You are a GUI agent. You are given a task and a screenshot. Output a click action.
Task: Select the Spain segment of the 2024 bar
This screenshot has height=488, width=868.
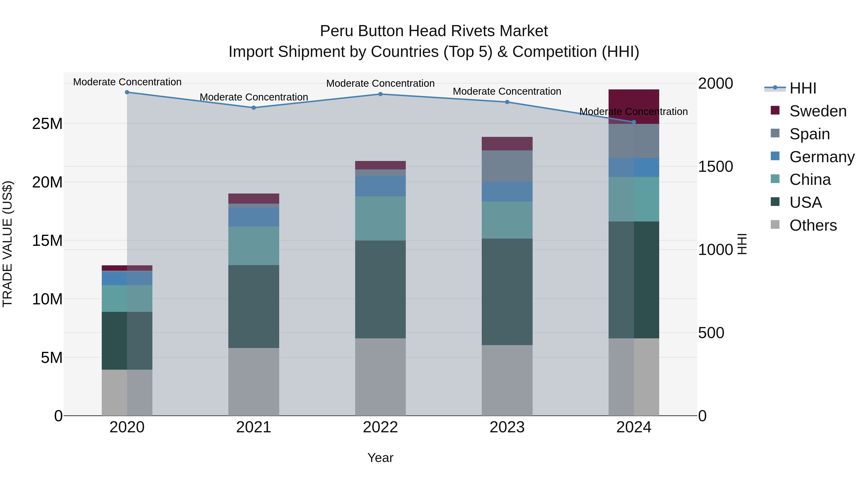tap(634, 141)
